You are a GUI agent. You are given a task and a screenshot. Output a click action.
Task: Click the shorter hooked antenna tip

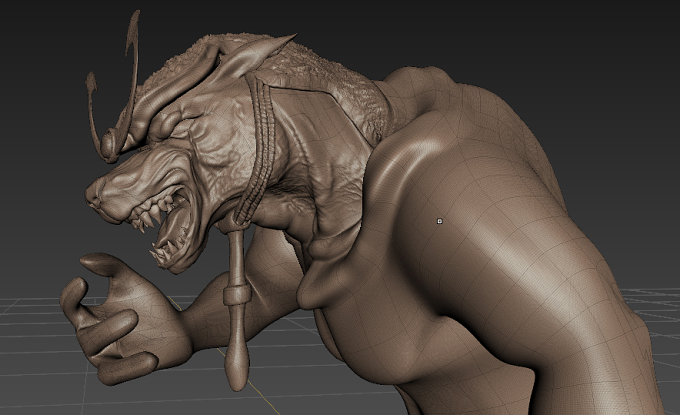92,82
